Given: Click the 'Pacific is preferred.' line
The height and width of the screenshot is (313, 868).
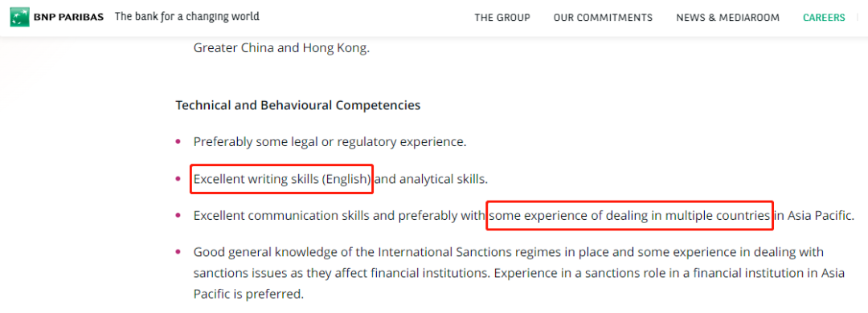Looking at the screenshot, I should point(248,294).
